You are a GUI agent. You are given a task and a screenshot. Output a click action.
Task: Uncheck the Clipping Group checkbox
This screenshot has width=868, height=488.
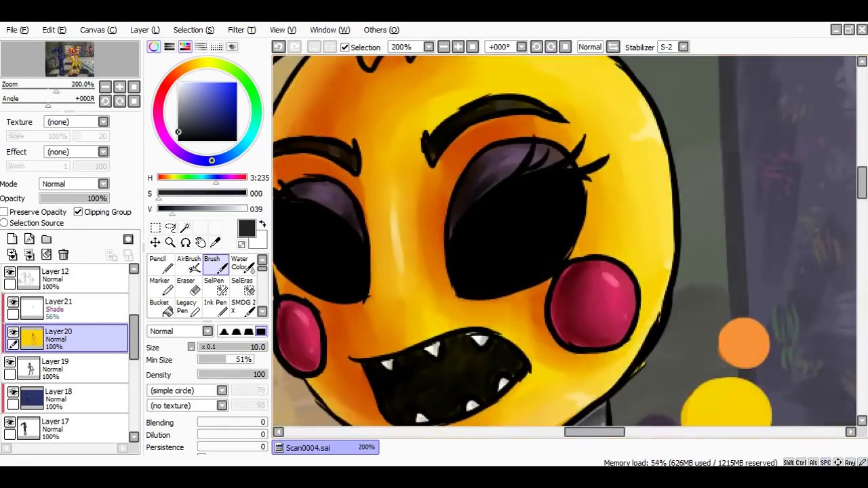coord(78,212)
